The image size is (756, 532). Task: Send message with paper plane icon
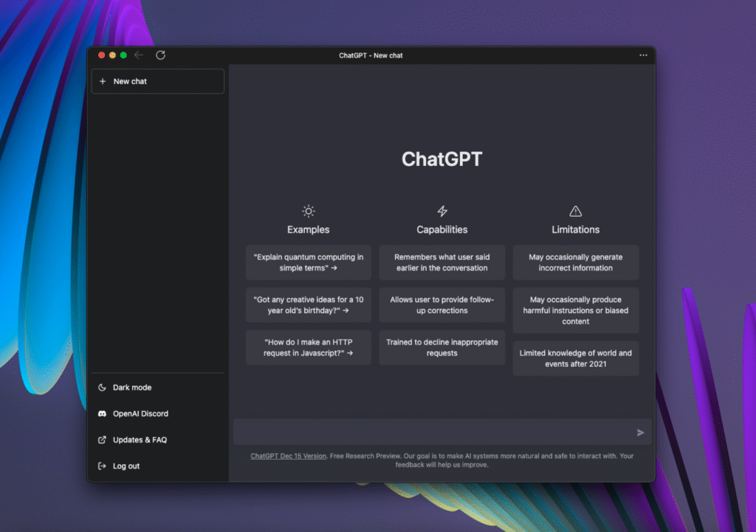640,432
